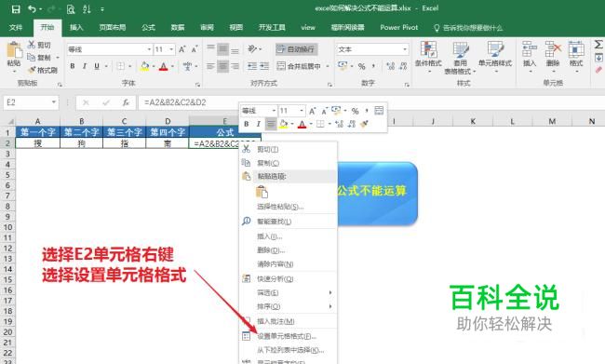The image size is (605, 364).
Task: Click the formula bar with =A2&B2&C2&D2
Action: pos(370,102)
